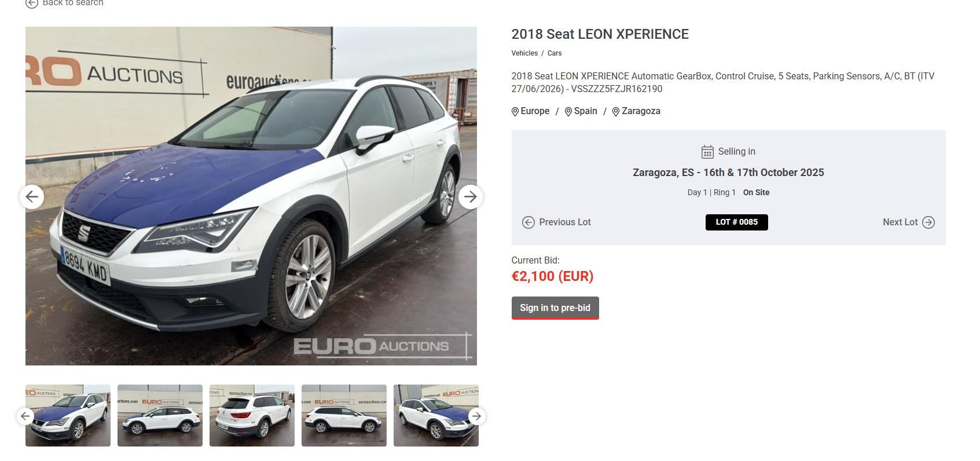Click the Previous Lot arrow icon
The width and height of the screenshot is (980, 461).
pos(528,222)
